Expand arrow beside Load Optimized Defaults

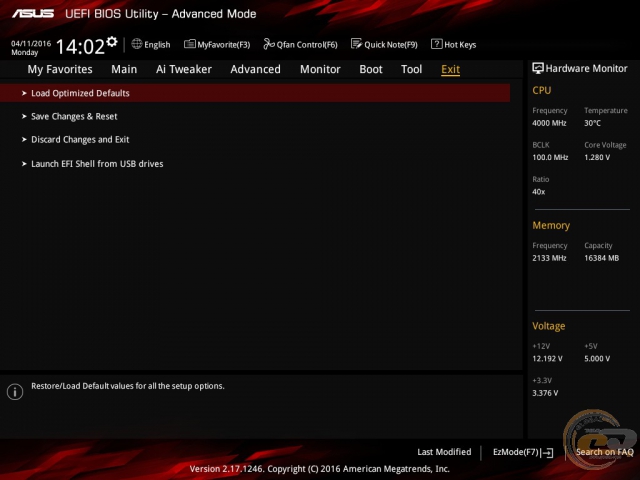tap(24, 93)
